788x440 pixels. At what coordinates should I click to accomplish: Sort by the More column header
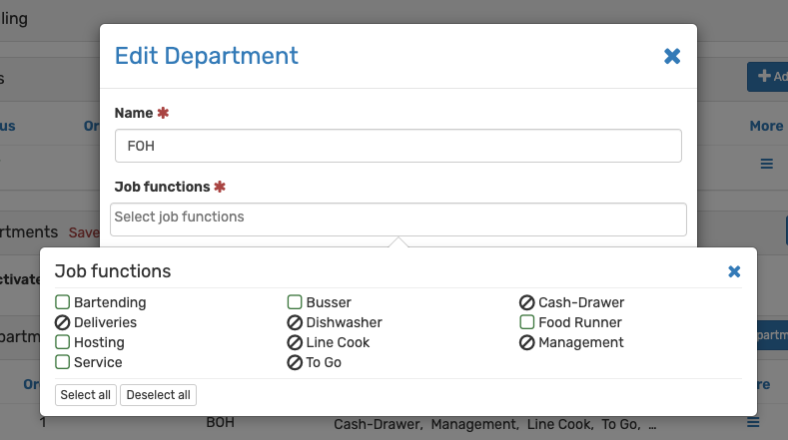click(766, 126)
